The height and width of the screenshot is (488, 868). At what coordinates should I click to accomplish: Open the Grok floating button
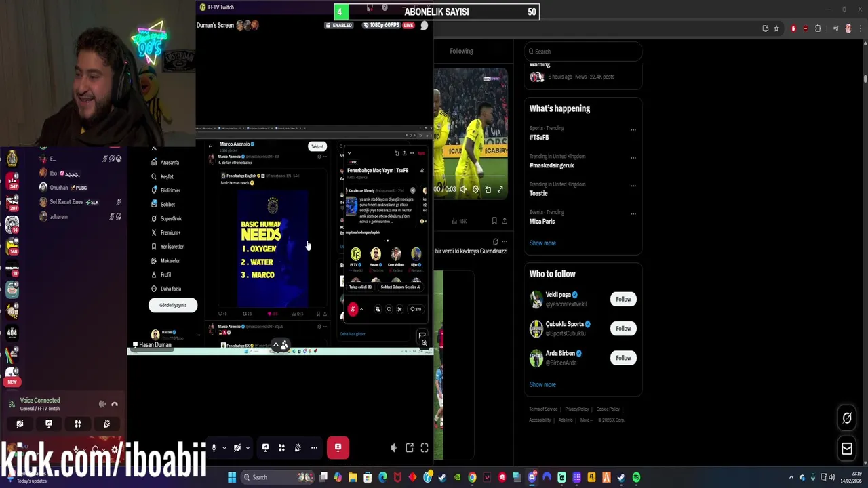[847, 418]
